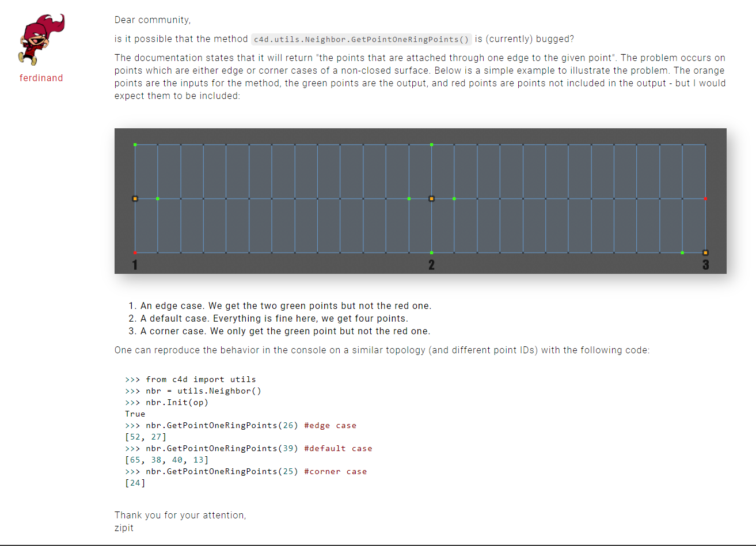Visit the ferdinand user profile link
This screenshot has width=756, height=546.
pos(41,78)
